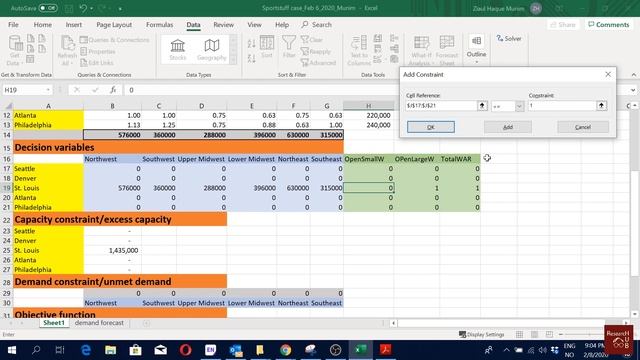Open the Formulas tab
640x360 pixels.
159,25
